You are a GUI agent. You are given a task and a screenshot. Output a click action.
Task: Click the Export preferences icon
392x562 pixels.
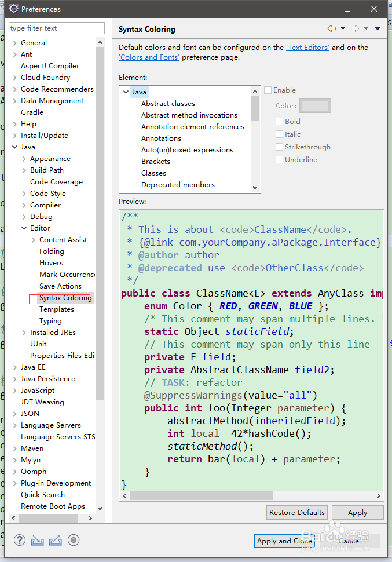pos(56,541)
